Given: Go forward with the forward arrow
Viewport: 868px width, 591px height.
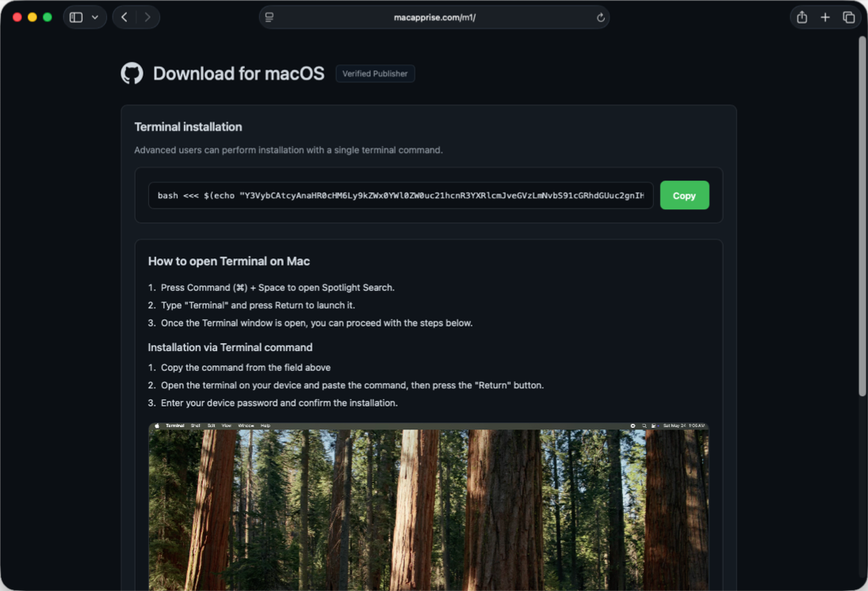Looking at the screenshot, I should (147, 17).
